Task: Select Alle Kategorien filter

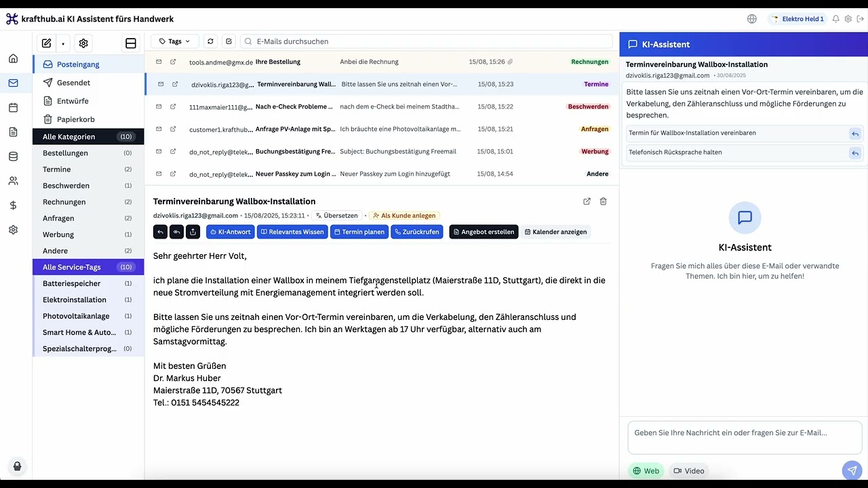Action: point(88,137)
